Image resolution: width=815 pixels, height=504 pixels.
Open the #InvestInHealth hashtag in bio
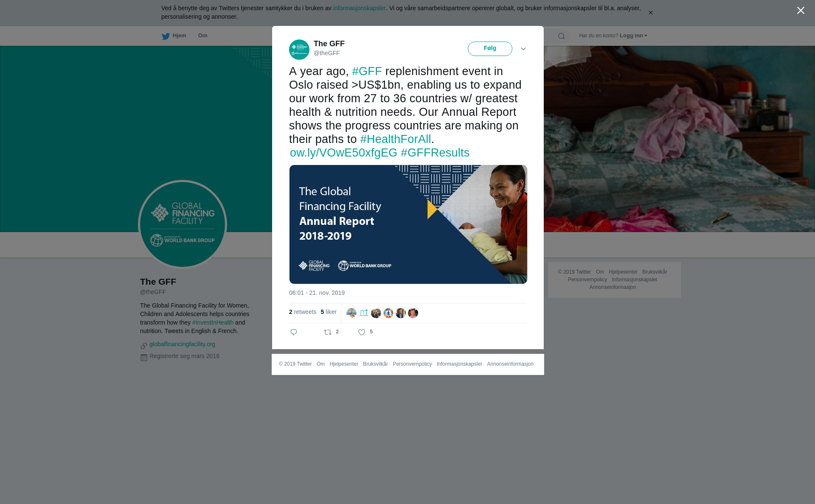coord(213,322)
